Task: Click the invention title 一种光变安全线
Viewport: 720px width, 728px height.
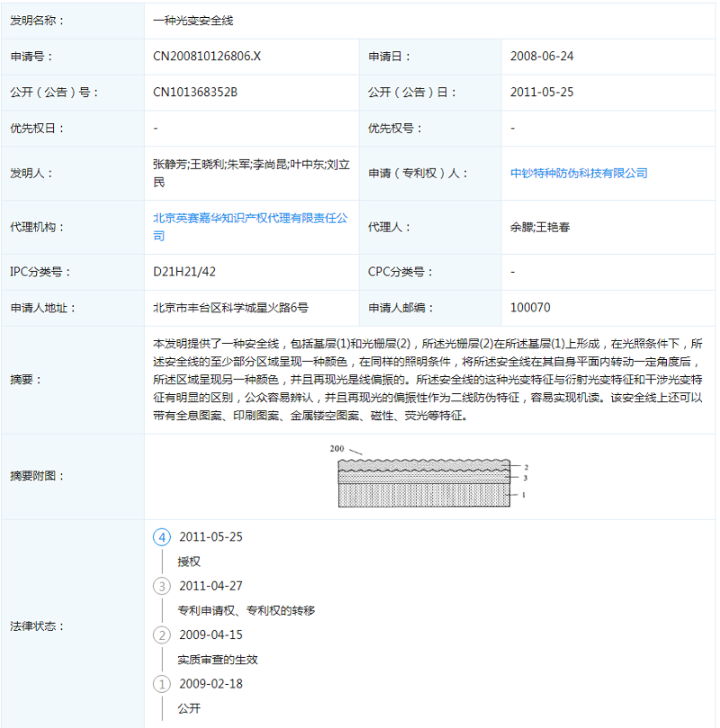Action: (x=193, y=20)
